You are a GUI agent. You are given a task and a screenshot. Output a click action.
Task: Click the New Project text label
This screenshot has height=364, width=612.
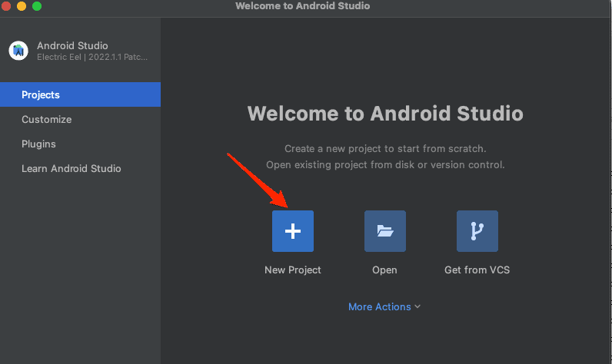click(x=292, y=270)
